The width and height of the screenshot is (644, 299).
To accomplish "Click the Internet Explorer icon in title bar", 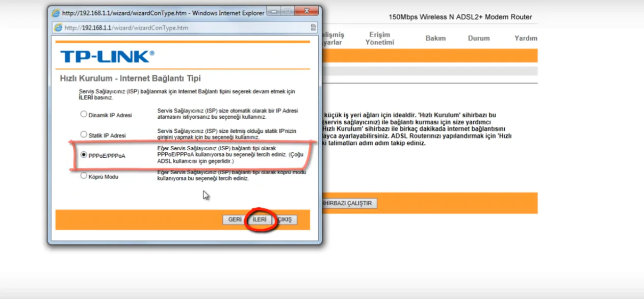I will coord(57,13).
